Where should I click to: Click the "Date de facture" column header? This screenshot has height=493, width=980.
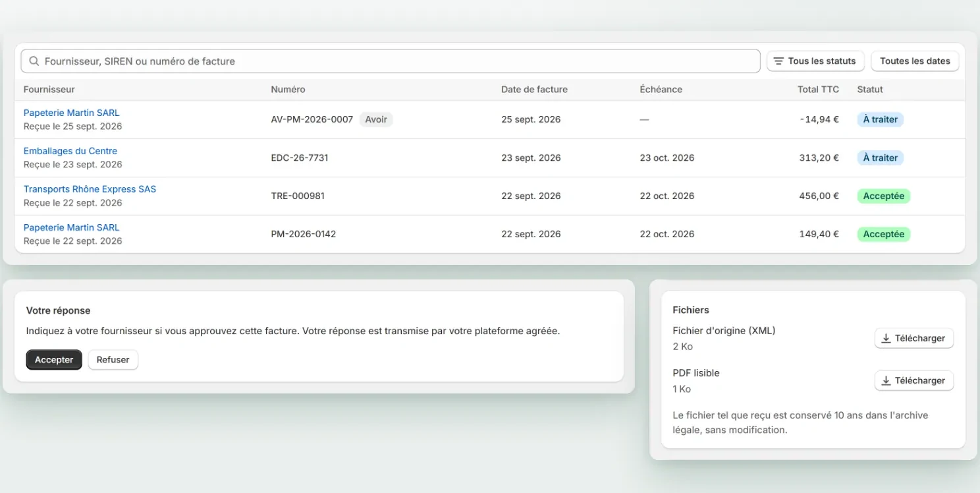coord(534,90)
